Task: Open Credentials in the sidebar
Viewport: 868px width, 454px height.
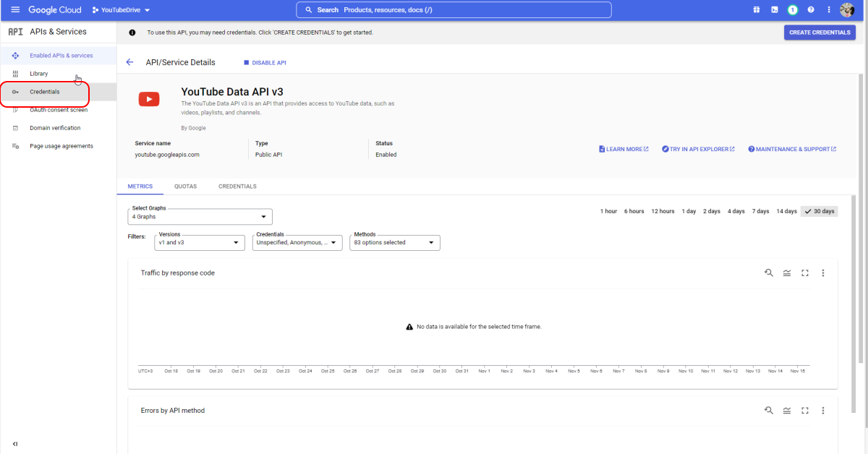Action: 58,92
